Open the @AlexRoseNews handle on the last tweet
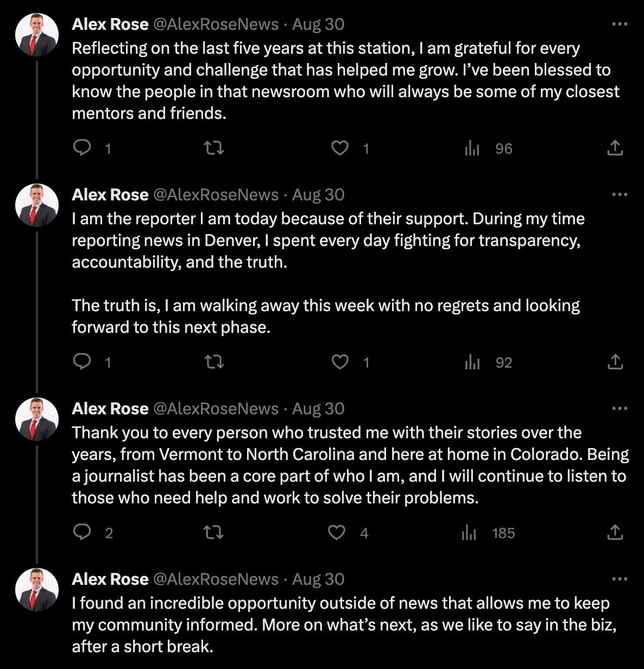Viewport: 644px width, 669px height. click(x=216, y=579)
